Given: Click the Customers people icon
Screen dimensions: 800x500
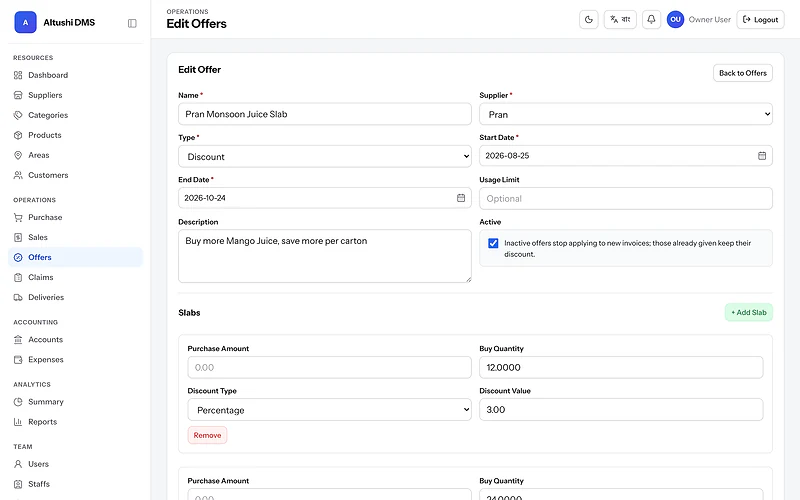Looking at the screenshot, I should (18, 175).
